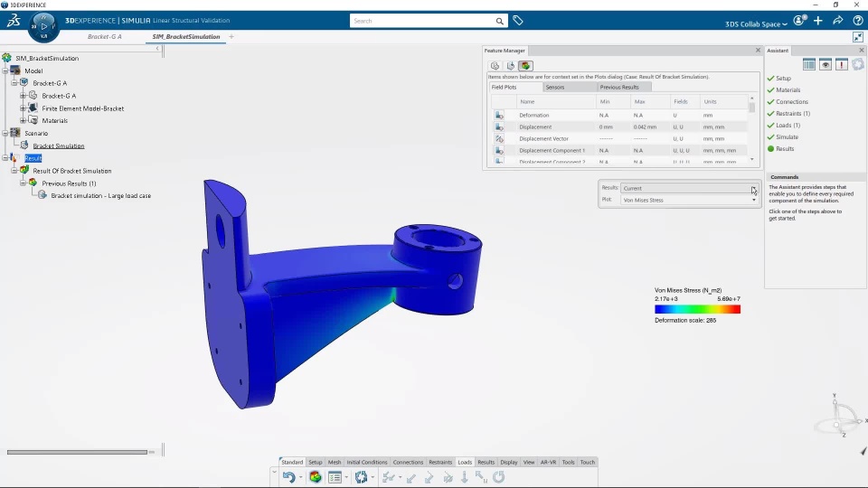Click the Field Plots table vertical scrollbar
The image size is (868, 488).
tap(751, 108)
